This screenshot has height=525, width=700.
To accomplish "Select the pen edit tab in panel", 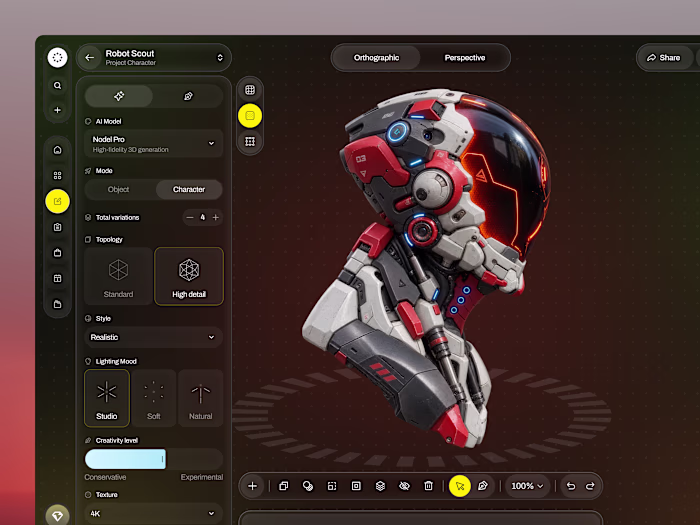I will (x=188, y=96).
